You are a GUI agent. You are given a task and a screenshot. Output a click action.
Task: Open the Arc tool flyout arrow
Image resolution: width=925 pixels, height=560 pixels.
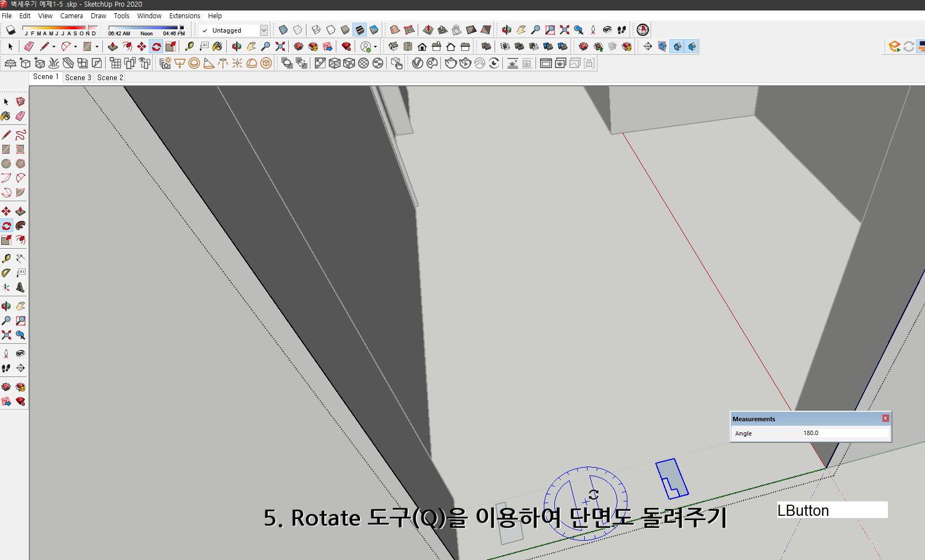[x=75, y=46]
